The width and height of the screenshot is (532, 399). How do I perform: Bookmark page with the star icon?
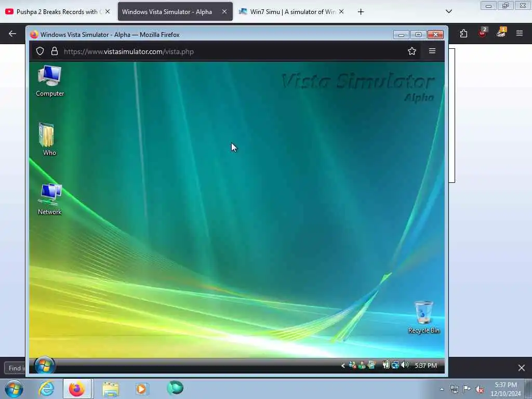click(x=411, y=51)
